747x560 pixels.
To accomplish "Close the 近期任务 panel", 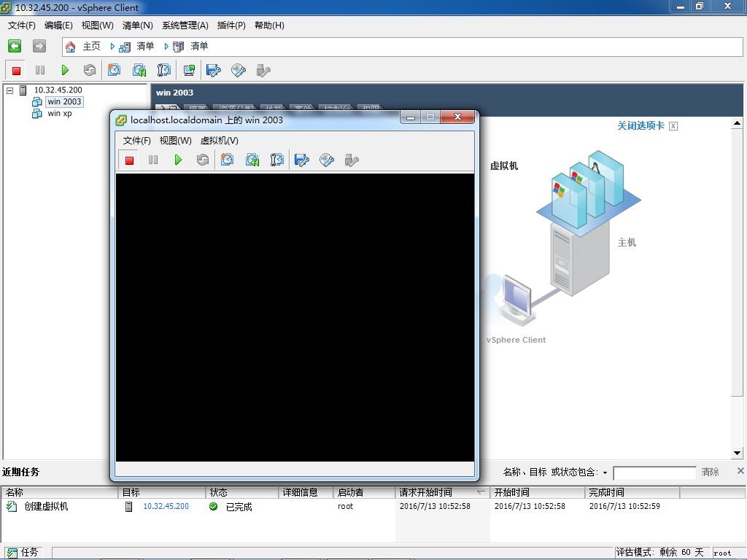I will (x=740, y=471).
